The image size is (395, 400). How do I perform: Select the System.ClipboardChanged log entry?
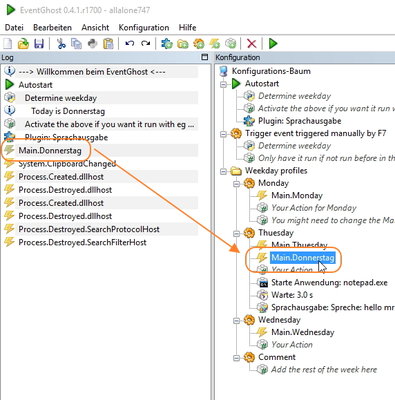tap(67, 164)
